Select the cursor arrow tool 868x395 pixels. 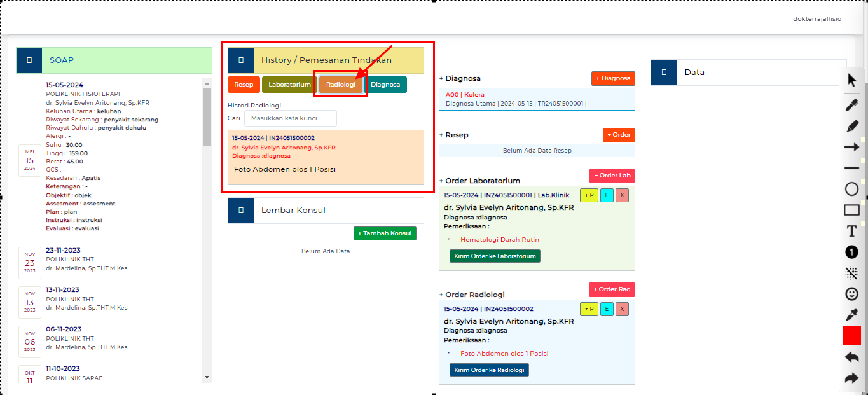coord(852,80)
